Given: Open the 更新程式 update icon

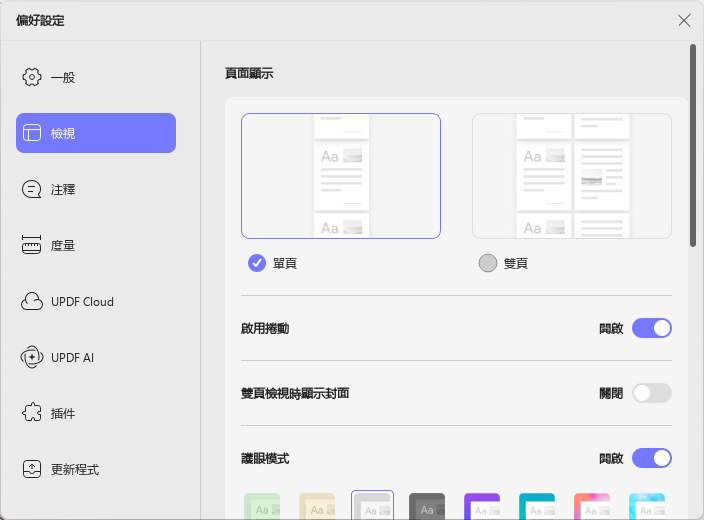Looking at the screenshot, I should coord(32,469).
